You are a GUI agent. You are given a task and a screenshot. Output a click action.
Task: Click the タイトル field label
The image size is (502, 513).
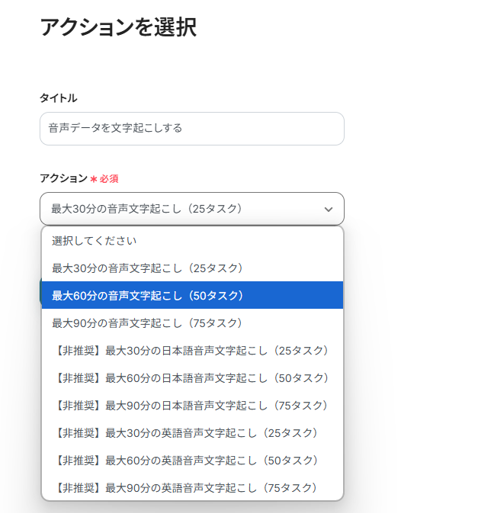59,98
